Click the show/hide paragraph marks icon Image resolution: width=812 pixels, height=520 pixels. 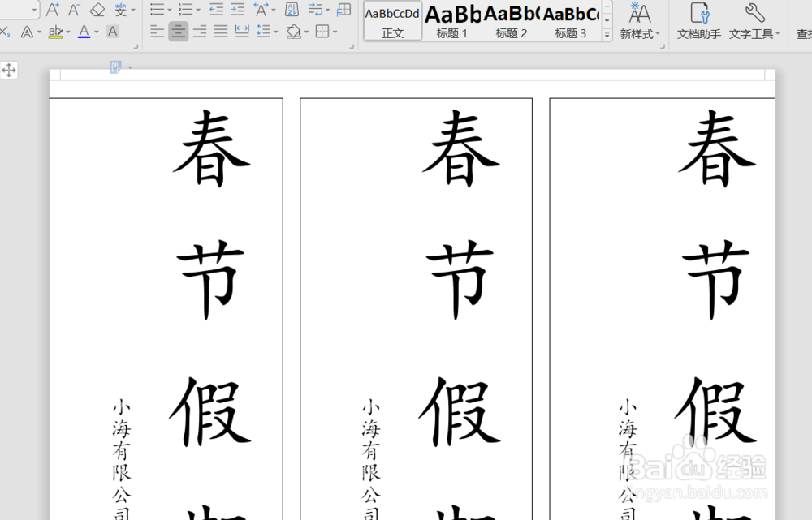[315, 9]
